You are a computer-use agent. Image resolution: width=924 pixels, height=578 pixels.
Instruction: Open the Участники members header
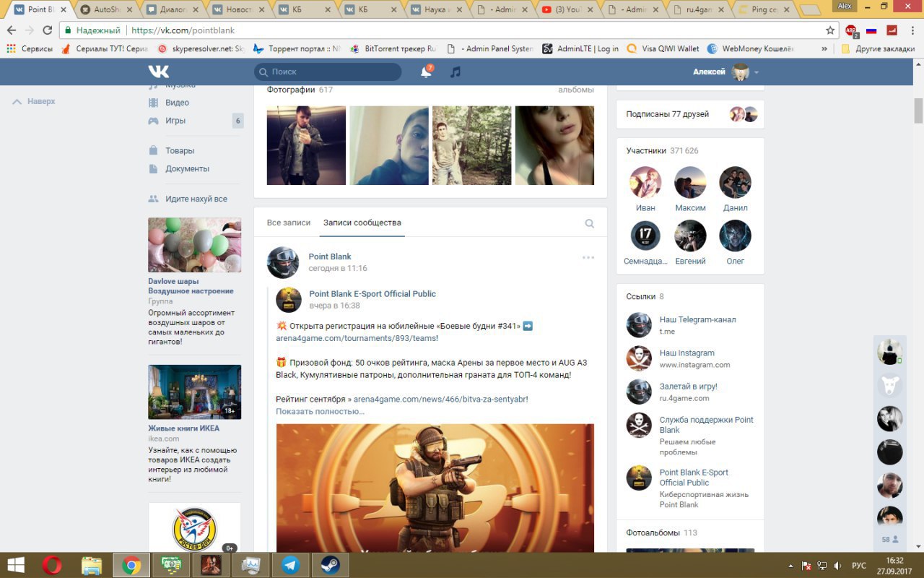click(662, 151)
